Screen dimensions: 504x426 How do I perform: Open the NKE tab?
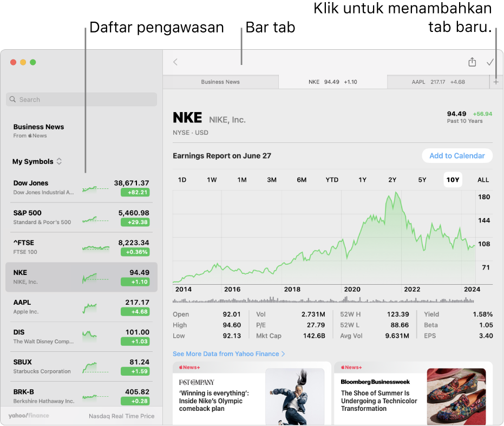click(x=332, y=82)
